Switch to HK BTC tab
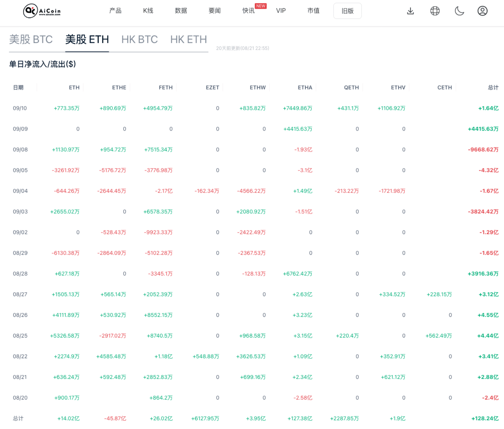 (x=139, y=39)
